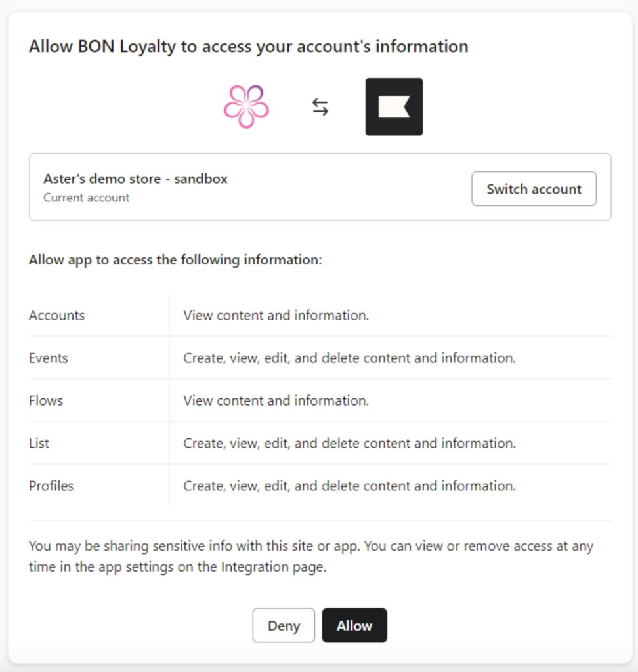
Task: Click the Accounts 'View content and information' description
Action: coord(276,315)
